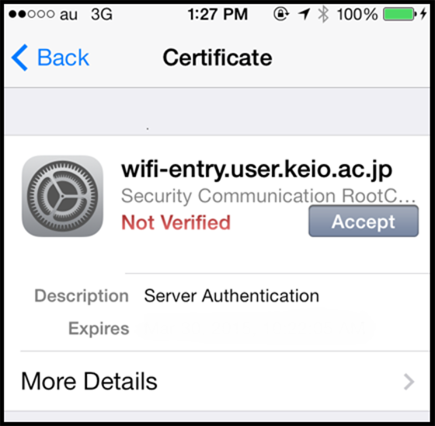The image size is (435, 426).
Task: Tap the battery icon in the status bar
Action: tap(400, 14)
